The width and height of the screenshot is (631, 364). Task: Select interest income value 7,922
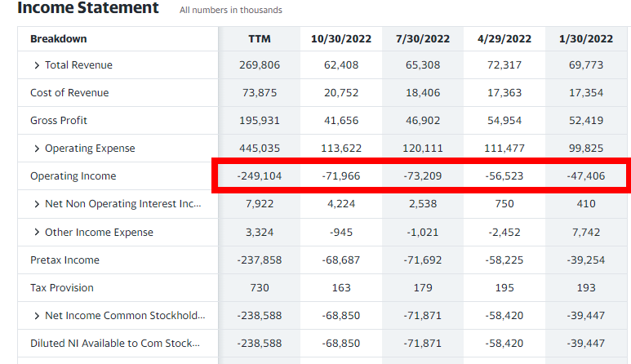coord(260,204)
